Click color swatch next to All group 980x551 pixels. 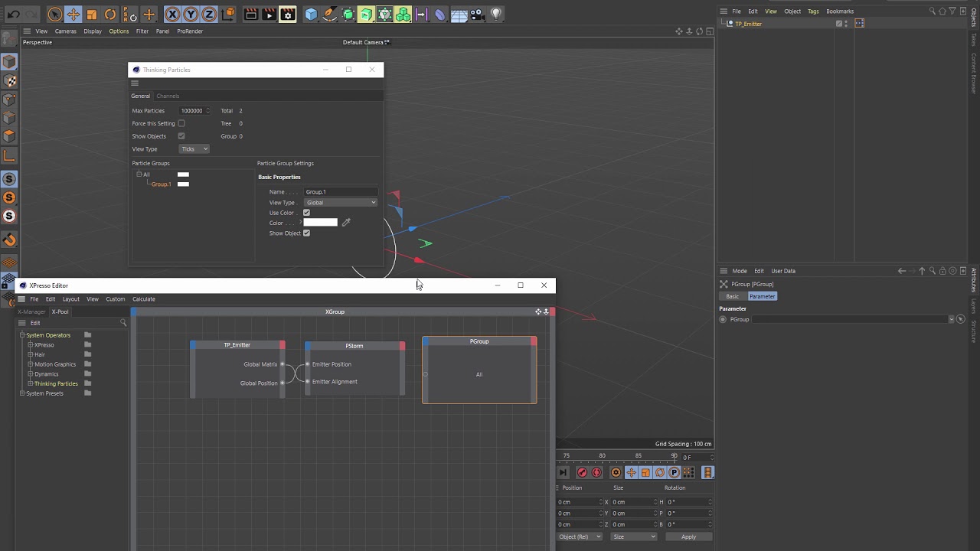(x=183, y=174)
